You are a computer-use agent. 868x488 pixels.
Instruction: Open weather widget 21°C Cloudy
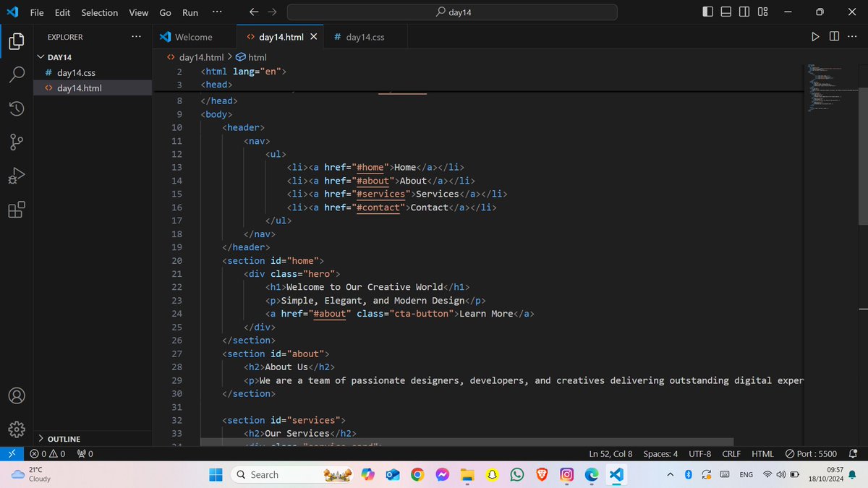[33, 474]
